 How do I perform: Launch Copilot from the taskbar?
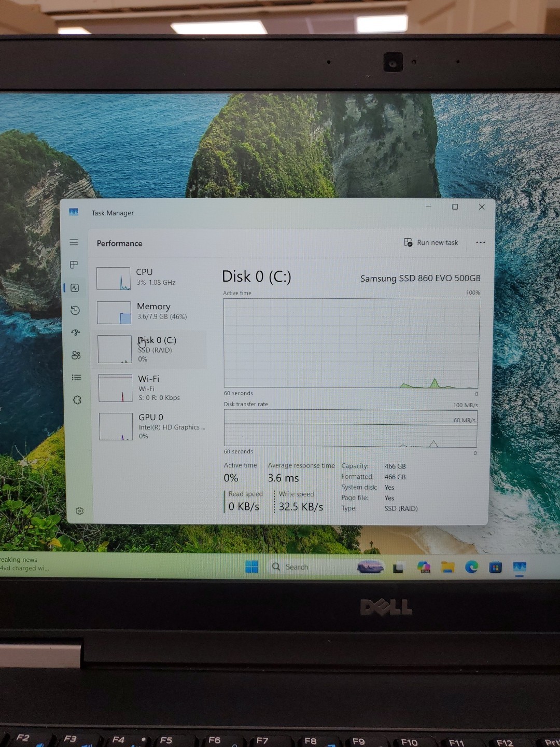pyautogui.click(x=424, y=567)
